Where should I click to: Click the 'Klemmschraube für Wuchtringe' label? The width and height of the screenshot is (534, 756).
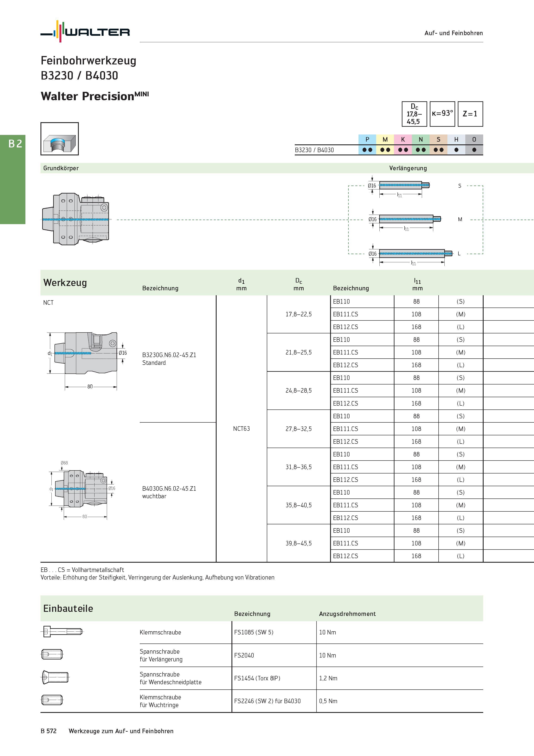click(x=160, y=701)
